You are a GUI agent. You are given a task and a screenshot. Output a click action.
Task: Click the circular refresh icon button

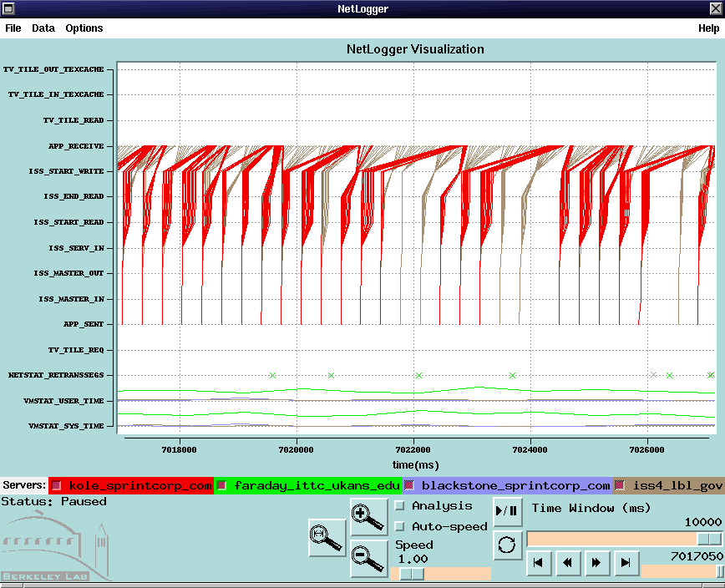[x=507, y=545]
